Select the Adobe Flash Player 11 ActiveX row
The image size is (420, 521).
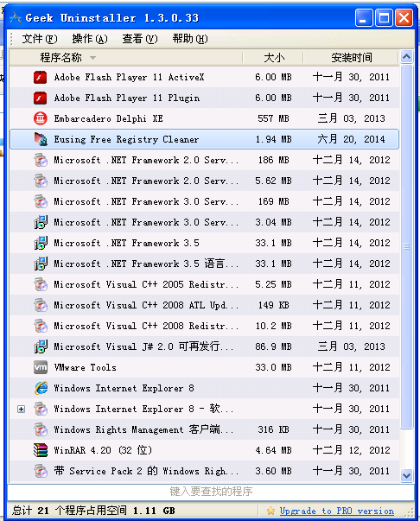click(x=204, y=77)
